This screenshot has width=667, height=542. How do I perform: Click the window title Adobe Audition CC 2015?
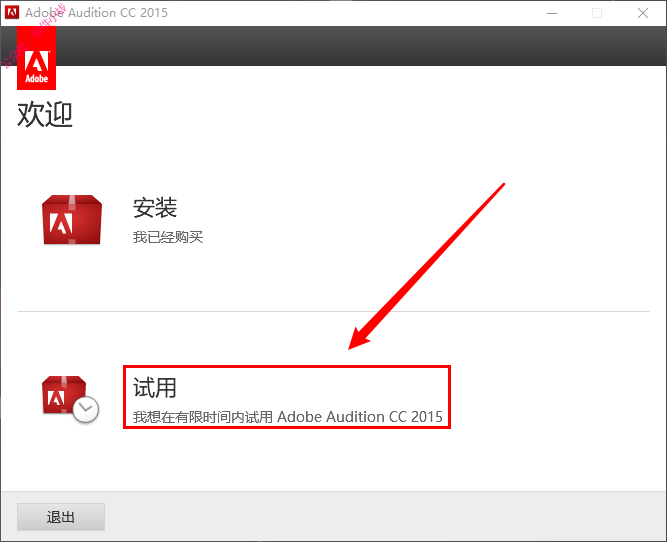tap(97, 13)
